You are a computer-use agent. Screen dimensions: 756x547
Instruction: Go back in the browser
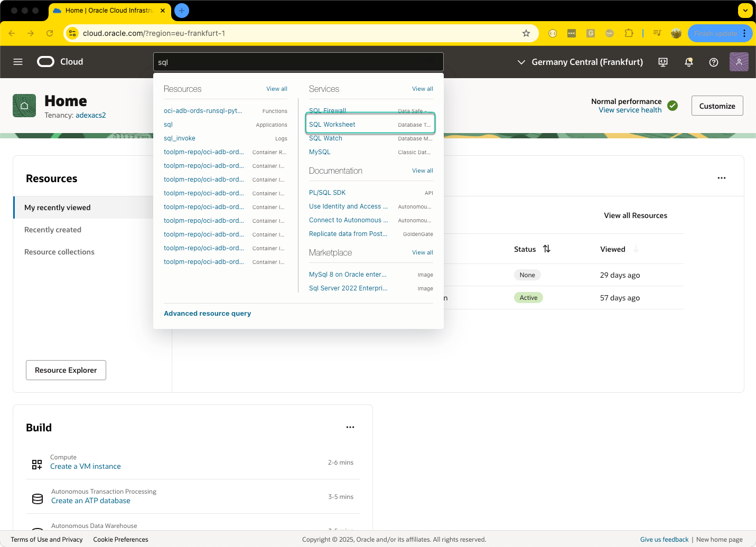point(12,33)
